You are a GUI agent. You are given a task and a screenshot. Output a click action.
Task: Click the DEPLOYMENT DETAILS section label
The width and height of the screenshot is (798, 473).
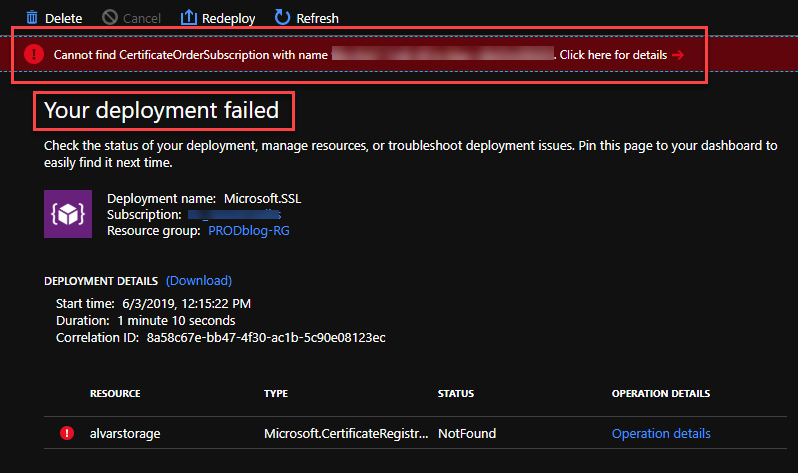pyautogui.click(x=101, y=281)
